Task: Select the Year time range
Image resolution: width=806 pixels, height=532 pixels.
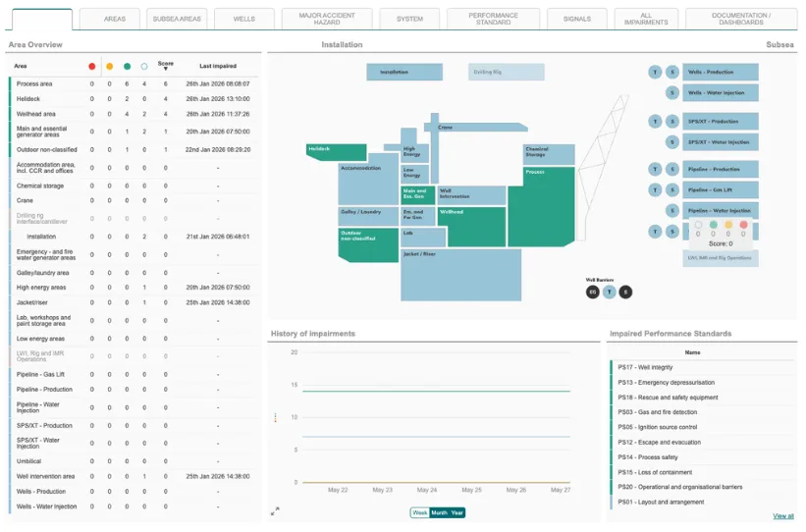Action: [457, 512]
